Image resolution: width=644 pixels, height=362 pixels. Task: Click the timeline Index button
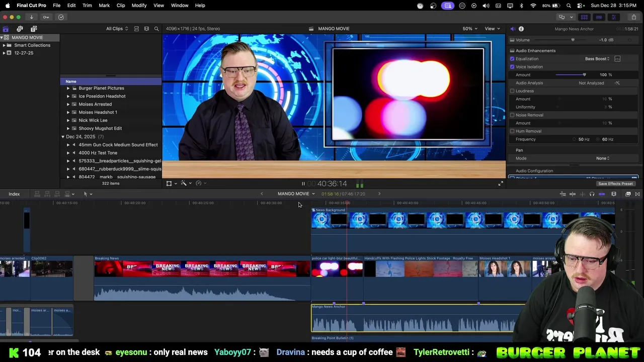click(14, 194)
